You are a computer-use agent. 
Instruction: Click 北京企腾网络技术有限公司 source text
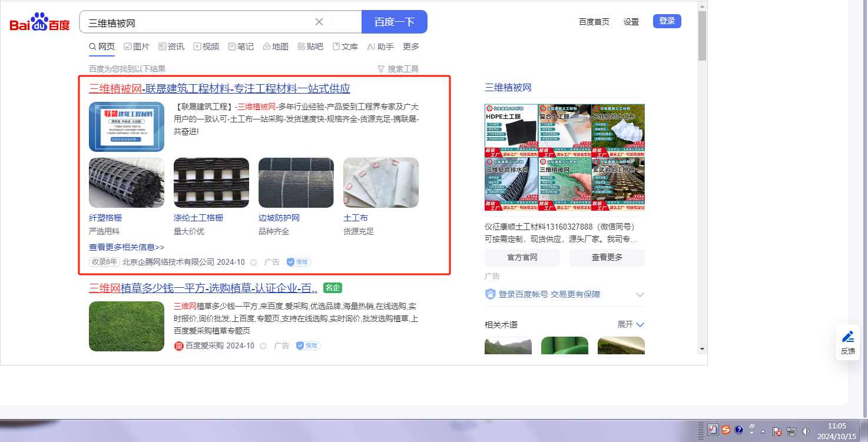coord(168,262)
